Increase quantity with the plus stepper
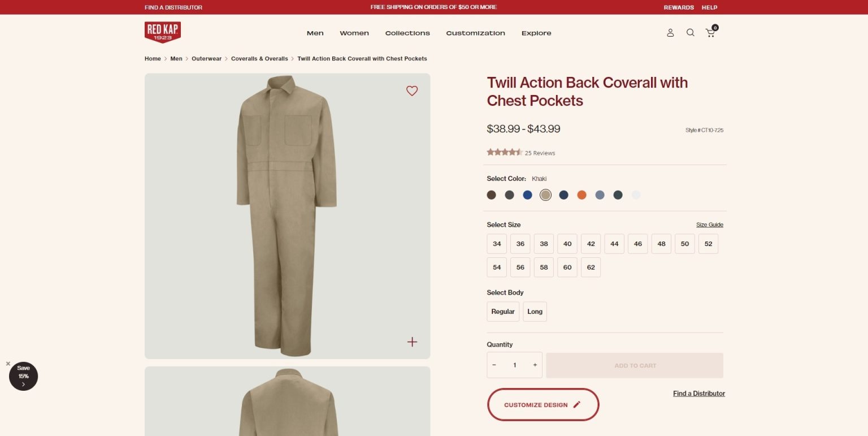Viewport: 868px width, 436px height. pos(535,365)
